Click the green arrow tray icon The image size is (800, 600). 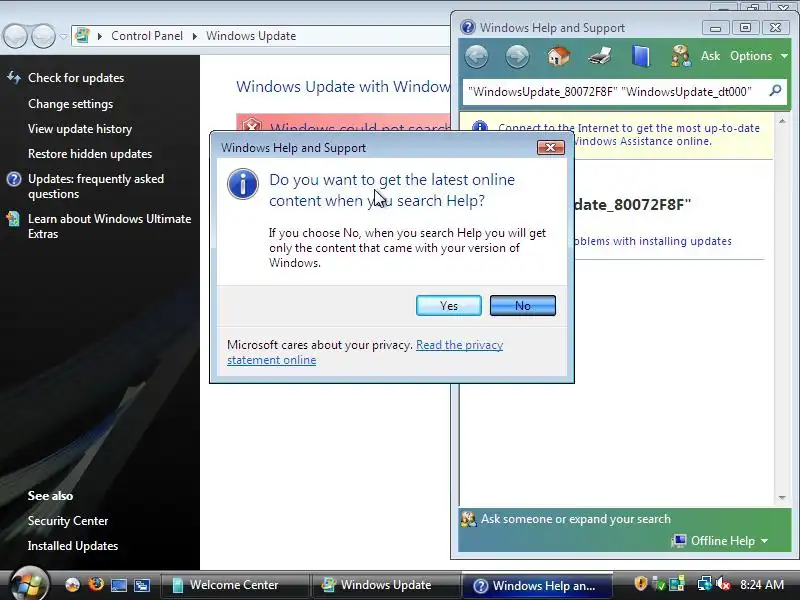[x=659, y=584]
